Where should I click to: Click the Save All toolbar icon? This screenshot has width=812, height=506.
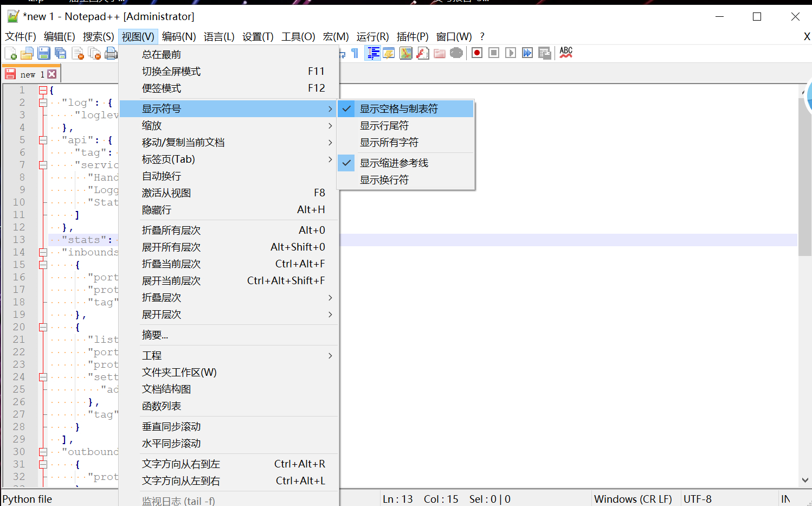pyautogui.click(x=61, y=53)
